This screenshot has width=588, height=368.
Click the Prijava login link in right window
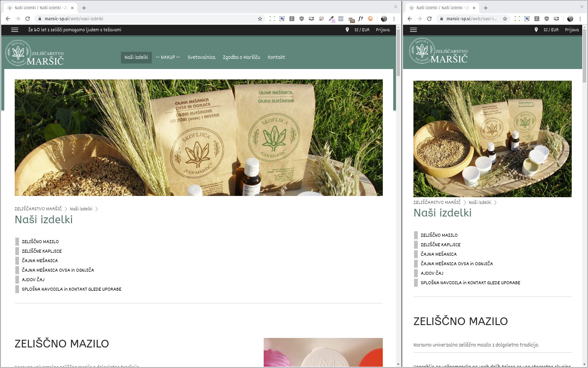(x=572, y=30)
